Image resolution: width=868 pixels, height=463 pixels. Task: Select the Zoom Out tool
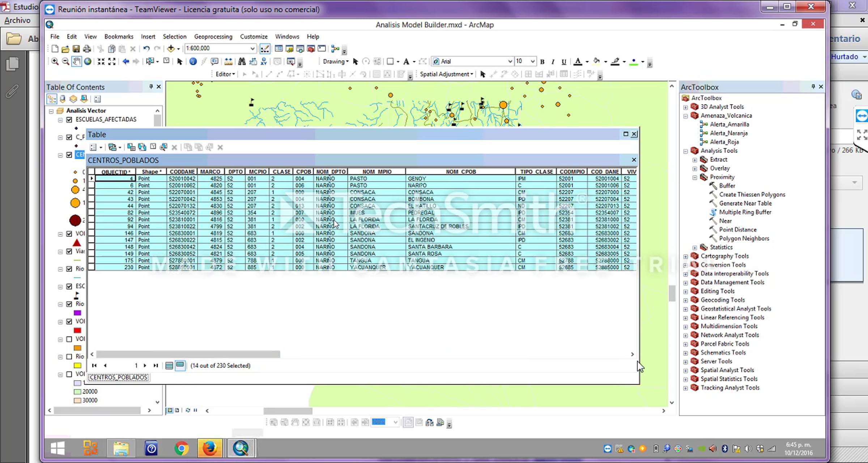coord(65,61)
